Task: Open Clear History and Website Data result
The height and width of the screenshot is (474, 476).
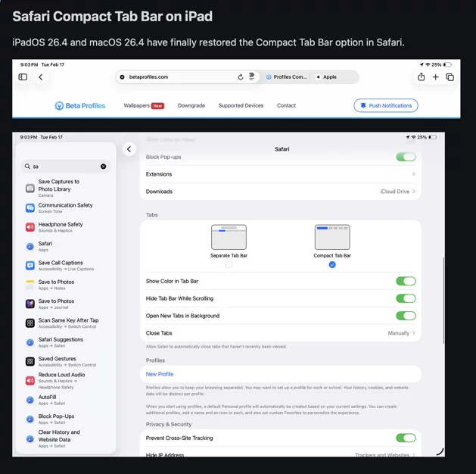Action: 66,438
